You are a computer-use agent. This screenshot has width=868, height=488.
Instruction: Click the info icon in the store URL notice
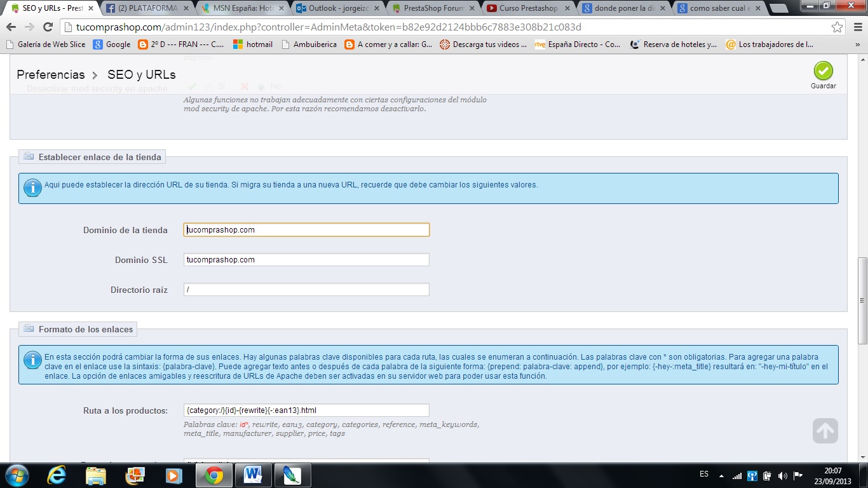[32, 188]
